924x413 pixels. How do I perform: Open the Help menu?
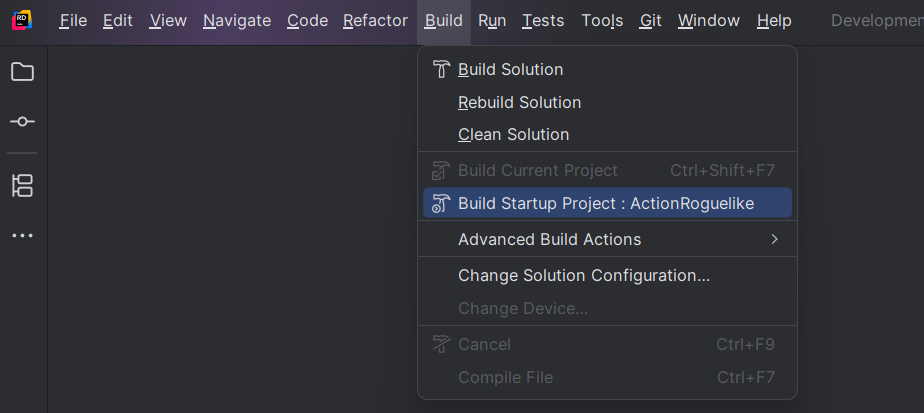tap(774, 20)
